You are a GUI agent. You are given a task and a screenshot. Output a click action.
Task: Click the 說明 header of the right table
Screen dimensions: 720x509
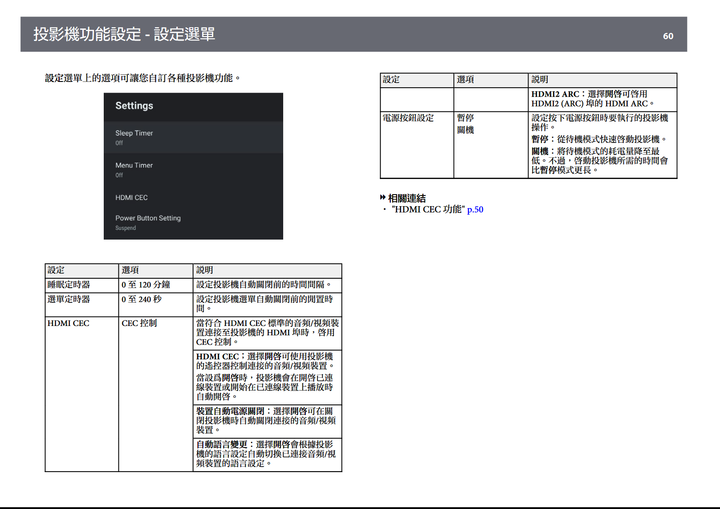tap(602, 80)
